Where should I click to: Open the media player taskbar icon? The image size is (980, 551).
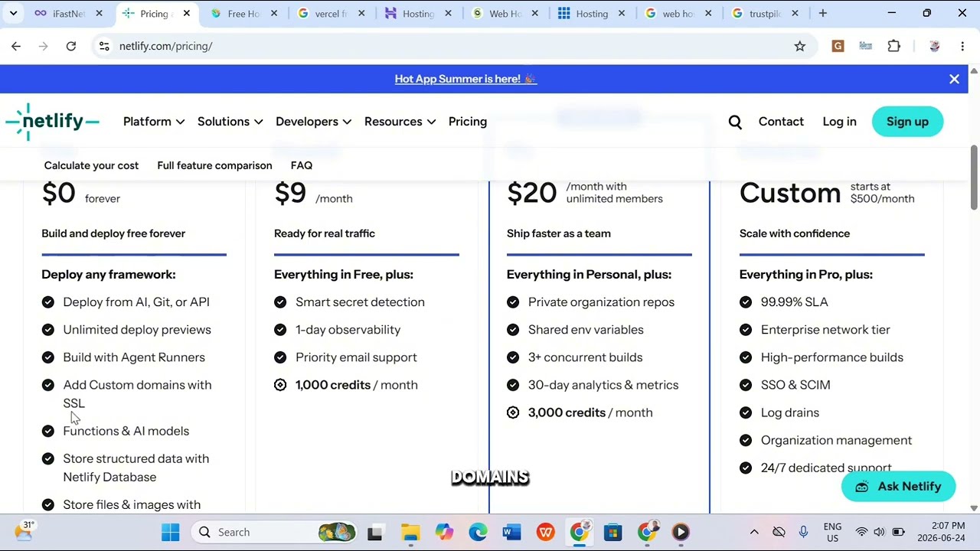tap(680, 532)
